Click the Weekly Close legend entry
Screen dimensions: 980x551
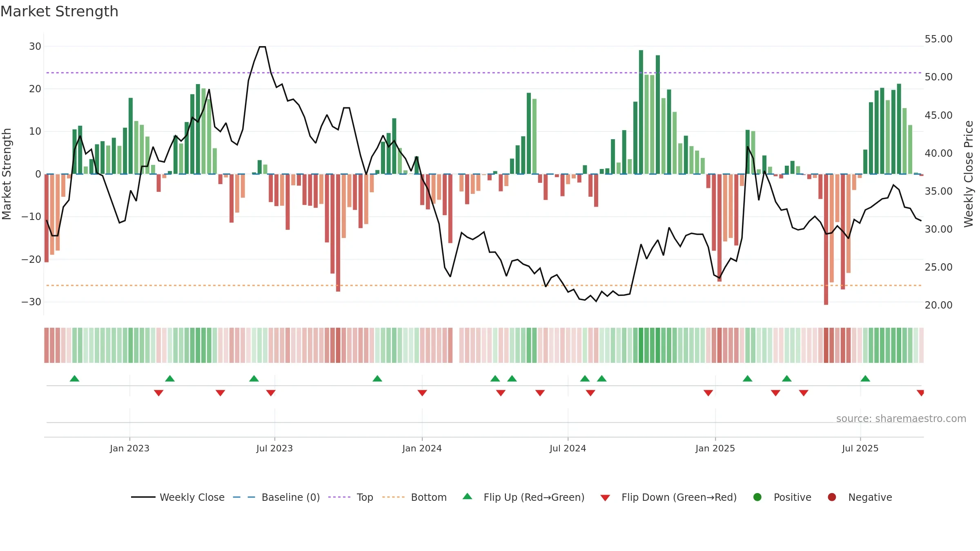(178, 497)
